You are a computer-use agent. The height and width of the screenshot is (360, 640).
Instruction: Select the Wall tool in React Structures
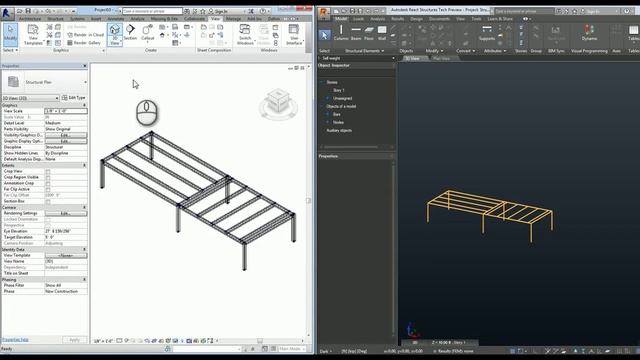[382, 32]
